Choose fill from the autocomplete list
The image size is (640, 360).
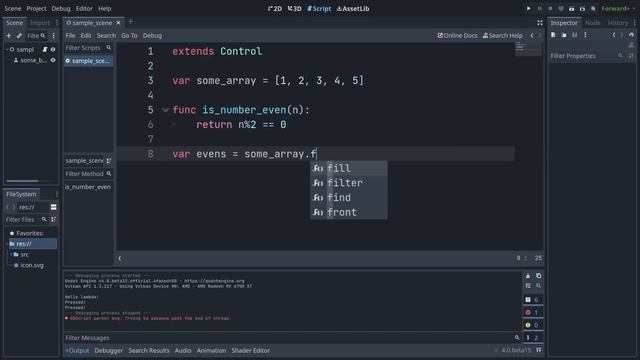(x=349, y=168)
